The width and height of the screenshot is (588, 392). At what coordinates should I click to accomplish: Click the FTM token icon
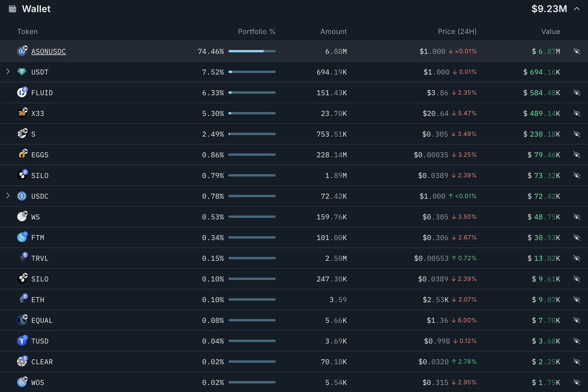point(22,237)
